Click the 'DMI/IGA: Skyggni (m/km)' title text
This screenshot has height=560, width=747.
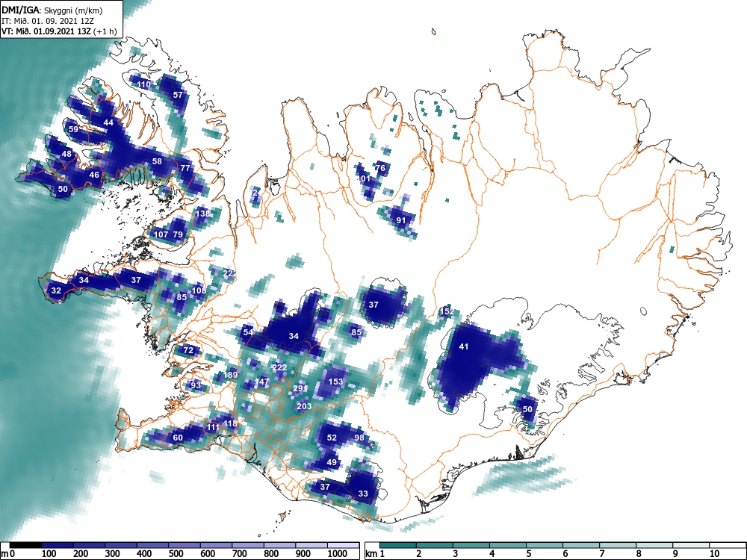coord(52,10)
